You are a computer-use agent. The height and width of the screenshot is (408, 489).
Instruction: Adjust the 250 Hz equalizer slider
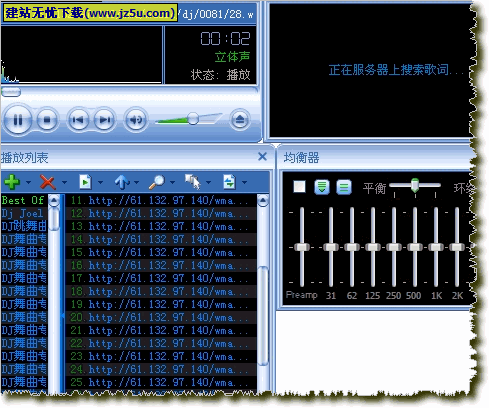(394, 247)
